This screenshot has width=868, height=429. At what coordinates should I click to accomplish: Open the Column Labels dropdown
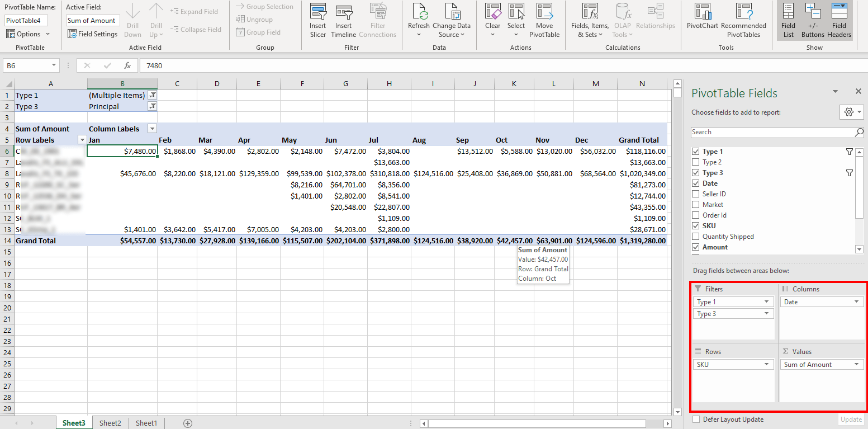(x=151, y=128)
